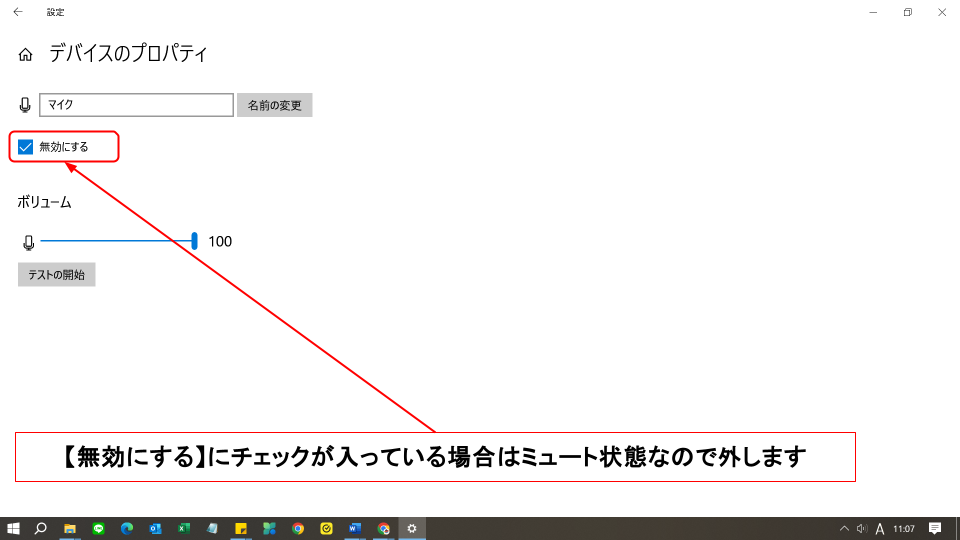960x540 pixels.
Task: Click the microphone volume slider handle
Action: [194, 241]
